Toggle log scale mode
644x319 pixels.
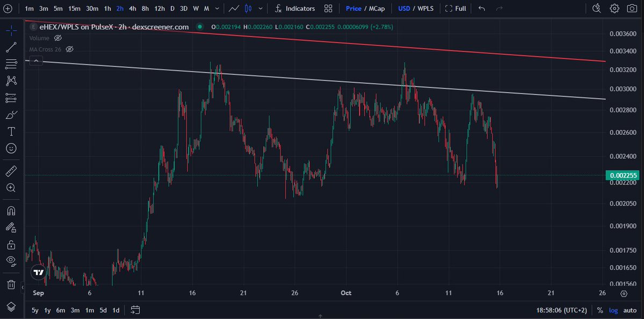pyautogui.click(x=613, y=310)
